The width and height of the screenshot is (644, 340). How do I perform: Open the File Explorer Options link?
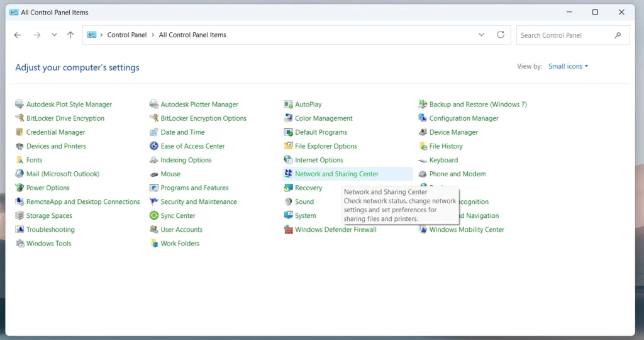pos(326,146)
